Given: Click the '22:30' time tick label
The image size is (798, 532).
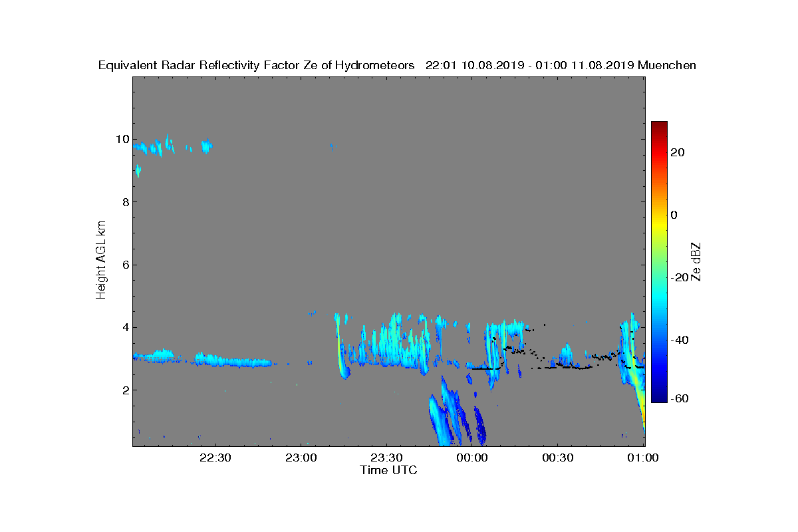Looking at the screenshot, I should click(x=216, y=458).
